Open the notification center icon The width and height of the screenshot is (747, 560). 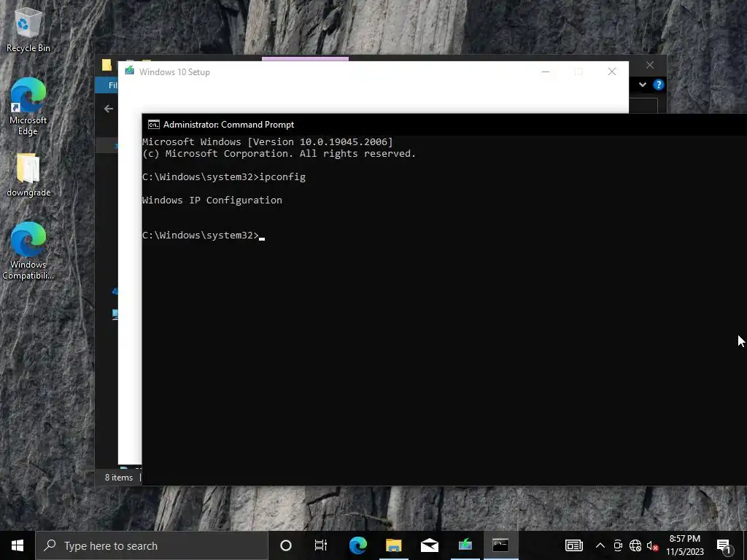tap(724, 545)
